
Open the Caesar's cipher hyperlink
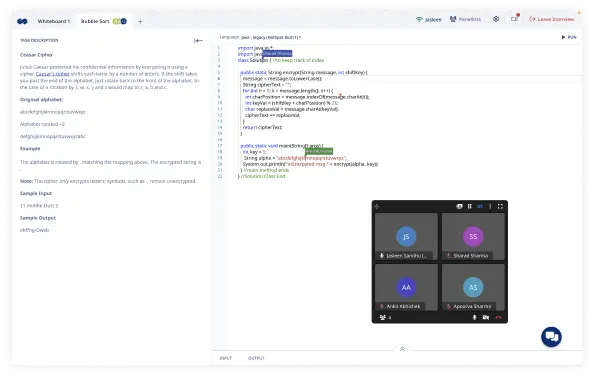(53, 74)
